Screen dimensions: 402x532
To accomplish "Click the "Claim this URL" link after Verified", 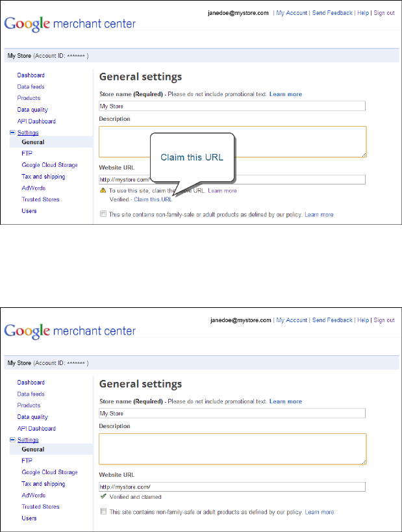I will (x=153, y=199).
